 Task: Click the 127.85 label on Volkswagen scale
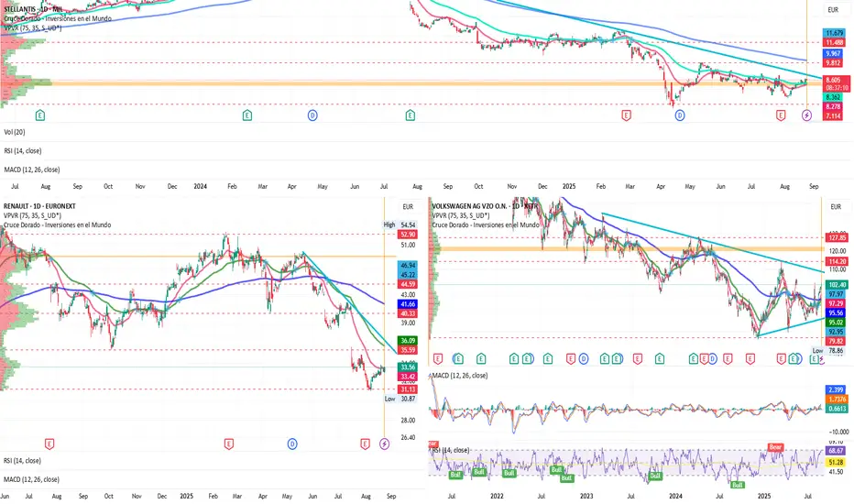coord(837,237)
